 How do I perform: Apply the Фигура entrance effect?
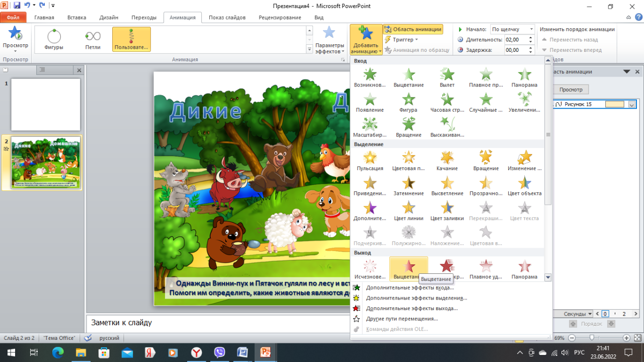pyautogui.click(x=409, y=102)
